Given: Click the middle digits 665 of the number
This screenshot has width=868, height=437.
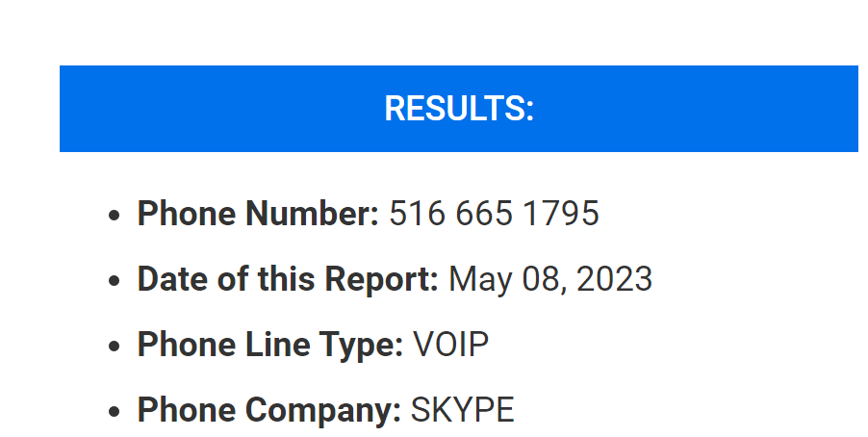Looking at the screenshot, I should coord(484,214).
